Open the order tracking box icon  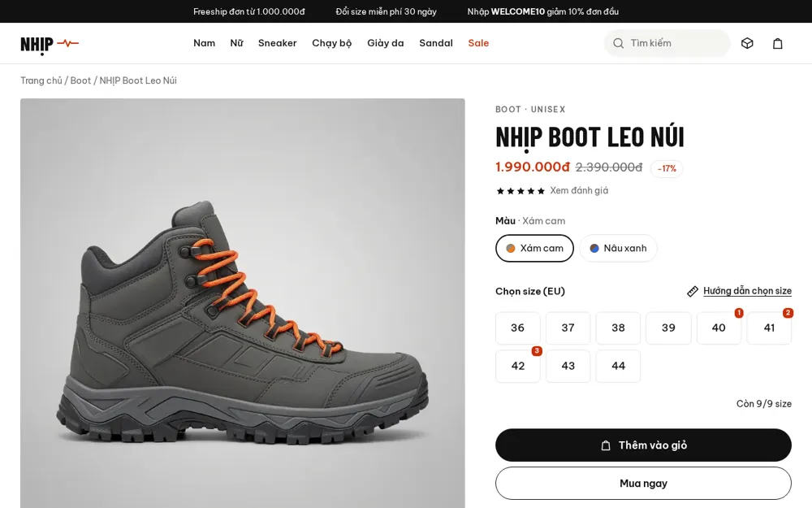[x=747, y=43]
